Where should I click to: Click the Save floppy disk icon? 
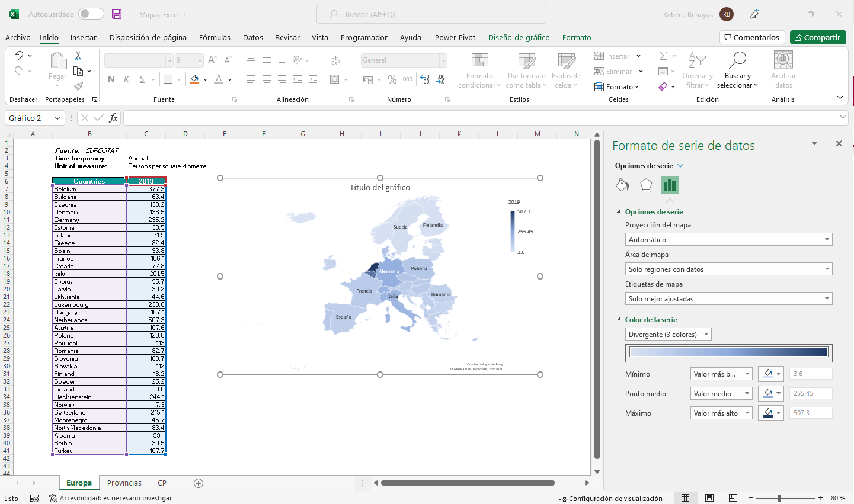click(x=117, y=14)
